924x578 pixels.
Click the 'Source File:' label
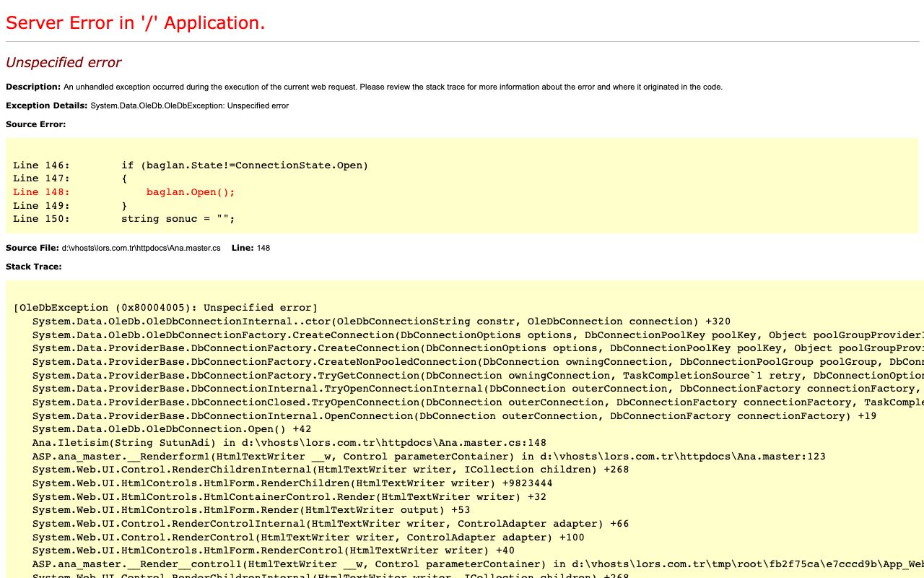pyautogui.click(x=32, y=248)
